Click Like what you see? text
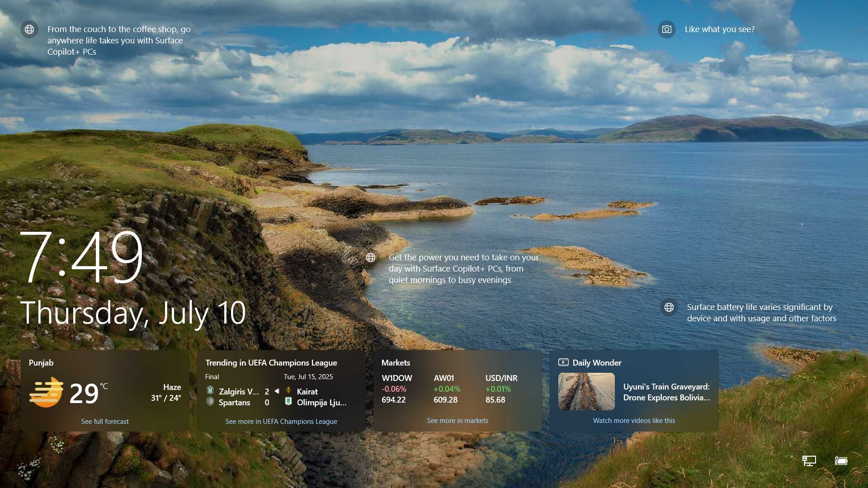The height and width of the screenshot is (488, 868). click(720, 29)
